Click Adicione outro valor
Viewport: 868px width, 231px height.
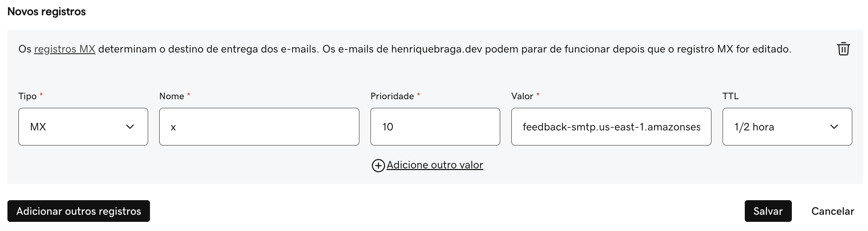[x=435, y=165]
